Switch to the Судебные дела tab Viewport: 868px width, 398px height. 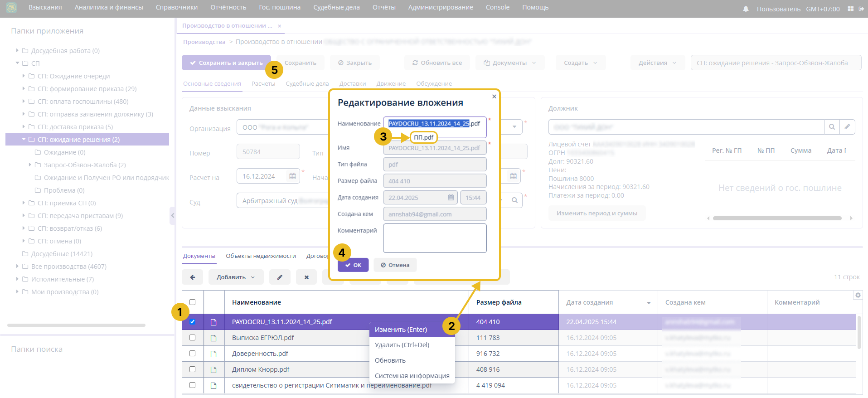tap(307, 83)
